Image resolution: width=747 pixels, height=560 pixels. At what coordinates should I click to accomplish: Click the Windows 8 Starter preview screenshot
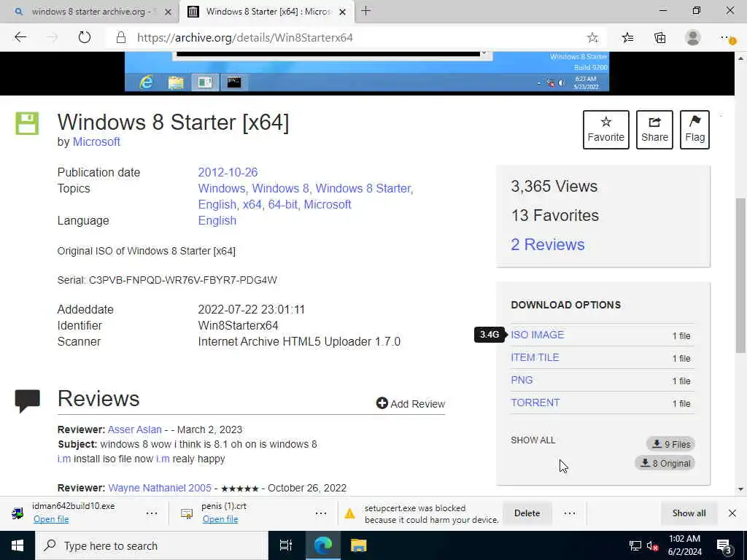(367, 71)
